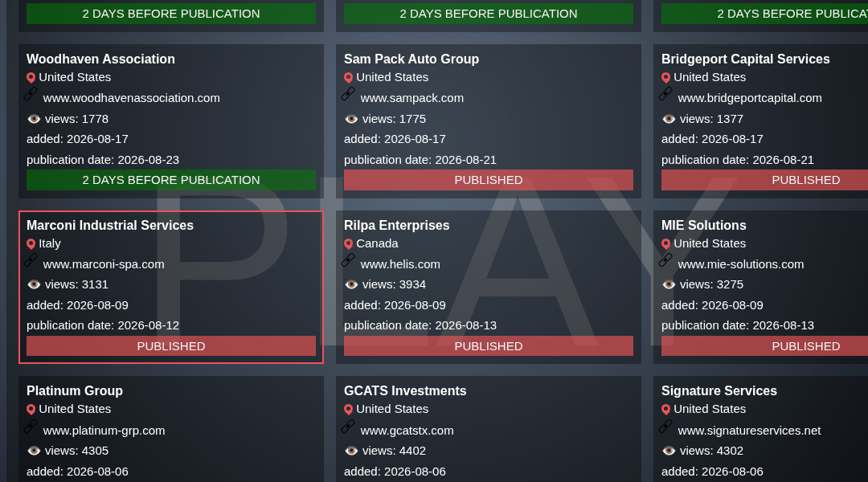Click the location pin icon for Platinum Group
The height and width of the screenshot is (482, 868).
pos(31,410)
